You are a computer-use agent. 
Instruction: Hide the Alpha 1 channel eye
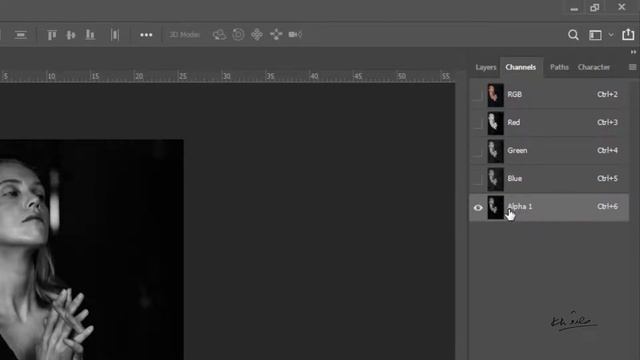point(478,208)
